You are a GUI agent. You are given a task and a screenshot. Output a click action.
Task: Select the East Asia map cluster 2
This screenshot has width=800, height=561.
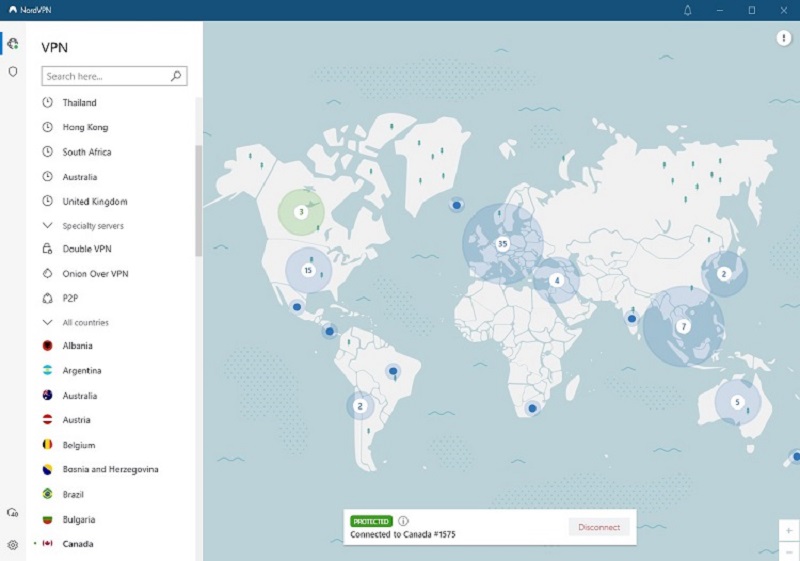coord(723,274)
